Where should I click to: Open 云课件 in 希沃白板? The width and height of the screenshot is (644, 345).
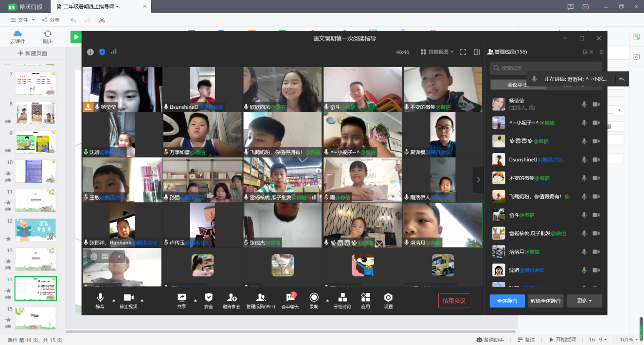18,37
